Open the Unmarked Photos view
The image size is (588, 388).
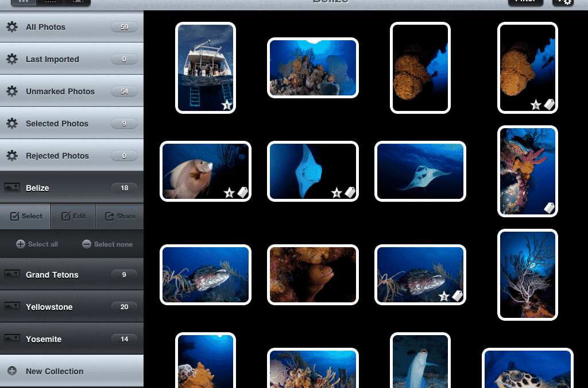click(x=60, y=91)
